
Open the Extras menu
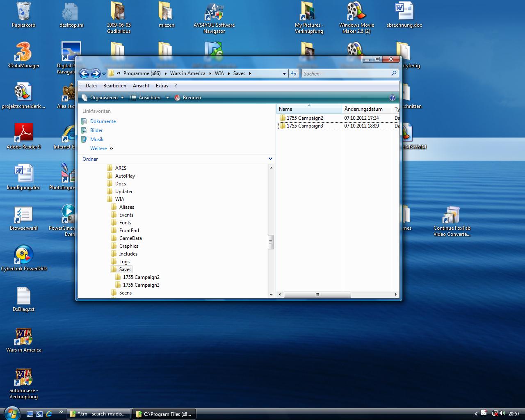[x=162, y=86]
